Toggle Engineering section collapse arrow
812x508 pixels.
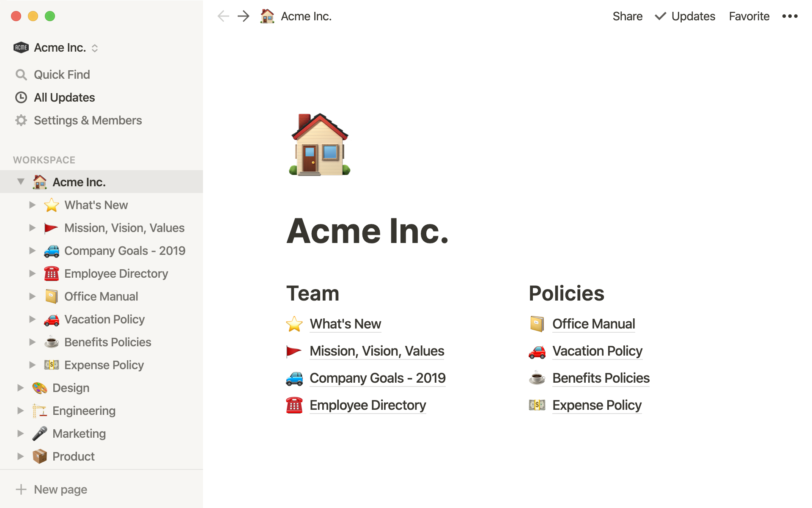click(20, 410)
